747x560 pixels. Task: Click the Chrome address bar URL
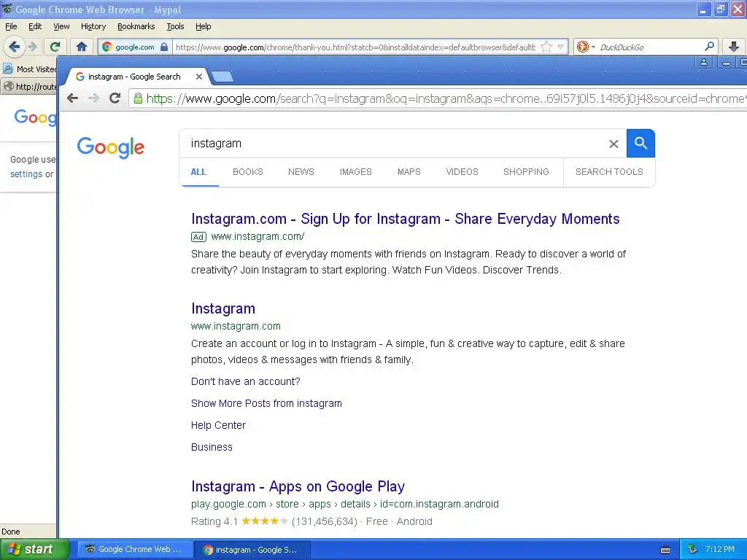pos(446,98)
